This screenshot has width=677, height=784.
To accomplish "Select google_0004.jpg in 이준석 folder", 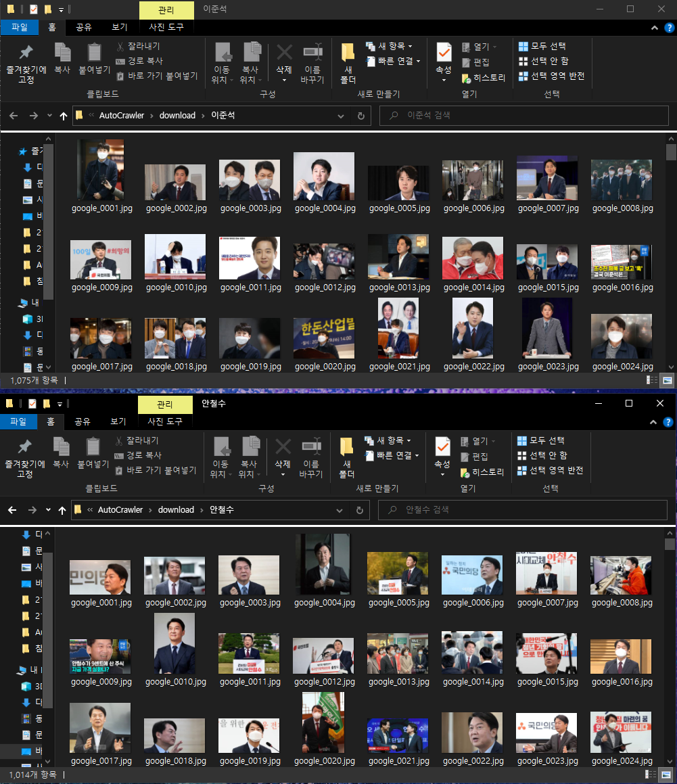I will pos(325,183).
